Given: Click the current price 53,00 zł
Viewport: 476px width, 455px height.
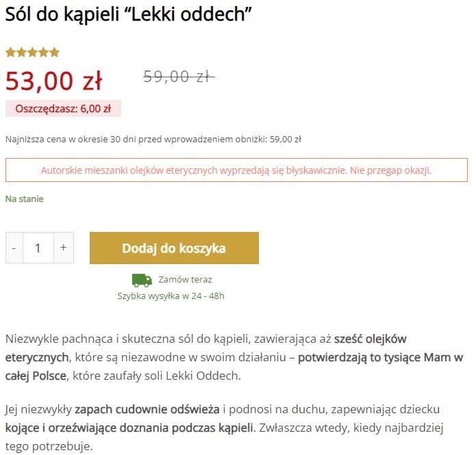Looking at the screenshot, I should (53, 81).
